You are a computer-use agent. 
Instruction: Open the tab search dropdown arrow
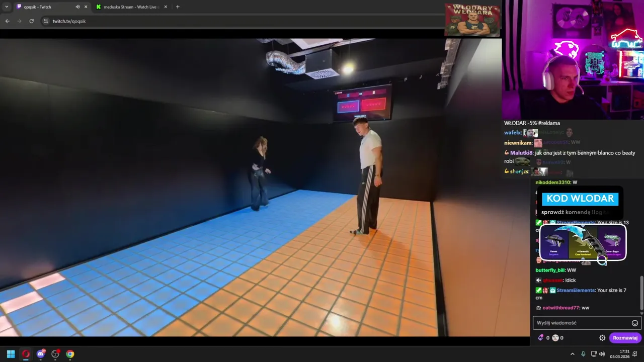(7, 7)
